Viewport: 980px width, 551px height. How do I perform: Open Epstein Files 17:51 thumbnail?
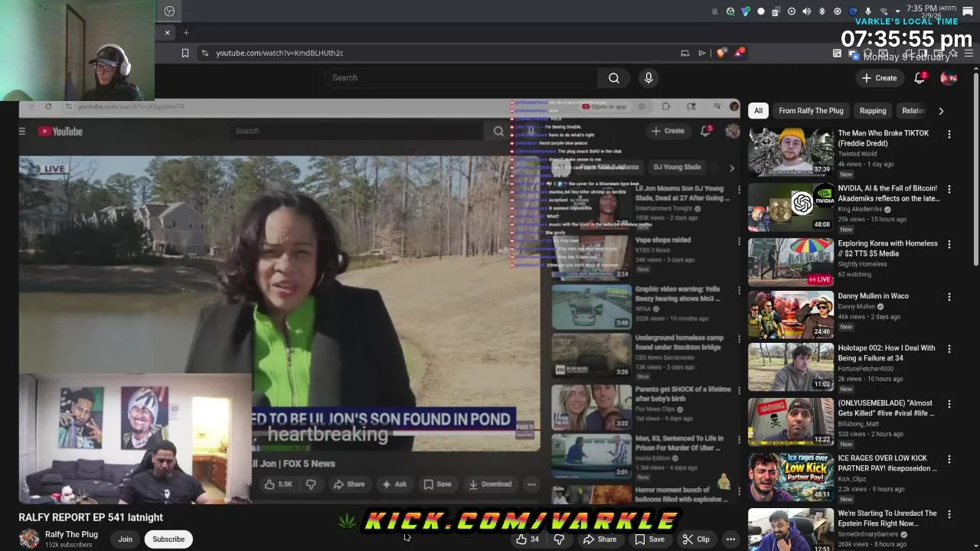[790, 530]
